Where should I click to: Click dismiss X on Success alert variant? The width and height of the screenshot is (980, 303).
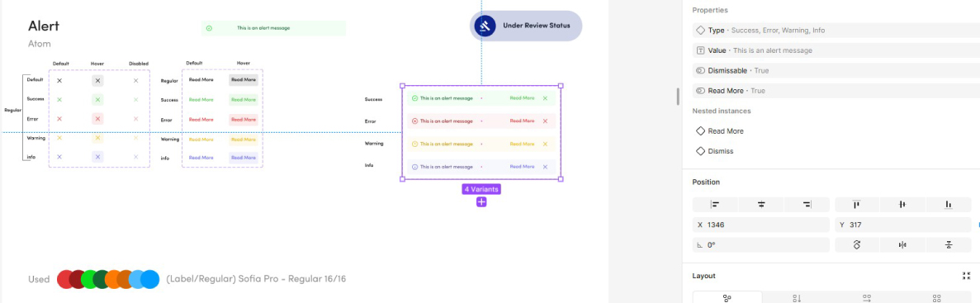tap(545, 98)
